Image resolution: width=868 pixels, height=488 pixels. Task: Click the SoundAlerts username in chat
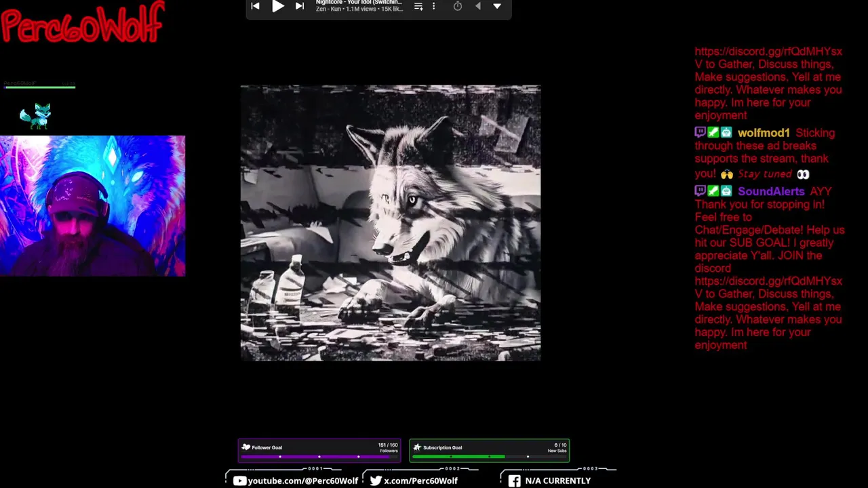[x=771, y=191]
